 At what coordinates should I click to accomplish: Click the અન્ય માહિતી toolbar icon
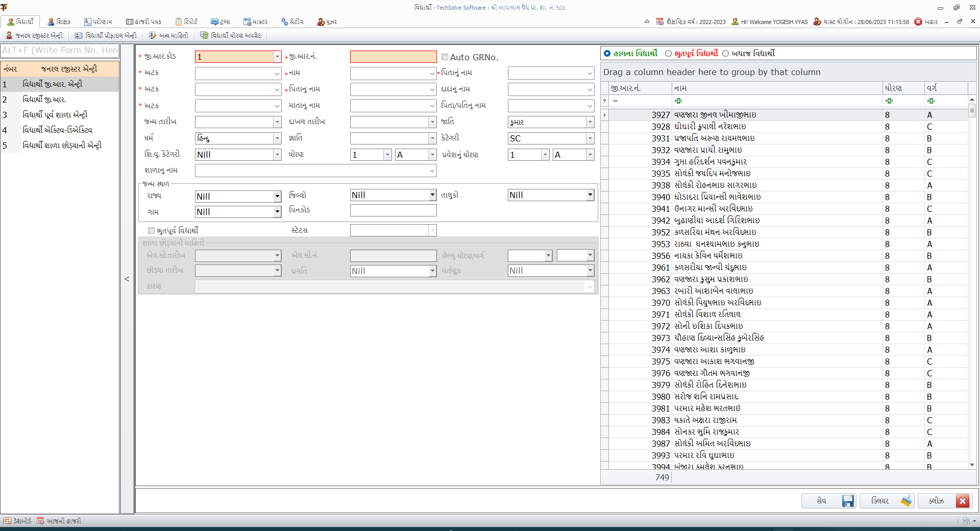pos(153,35)
